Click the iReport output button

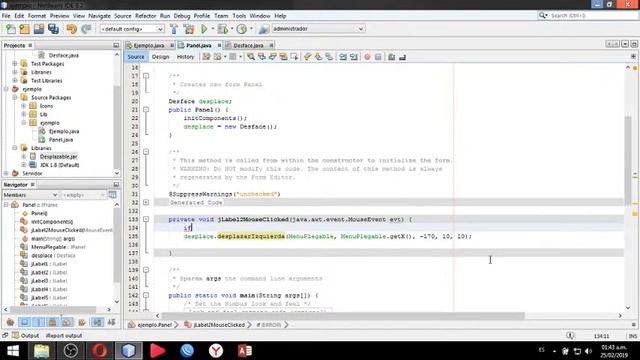pyautogui.click(x=64, y=336)
